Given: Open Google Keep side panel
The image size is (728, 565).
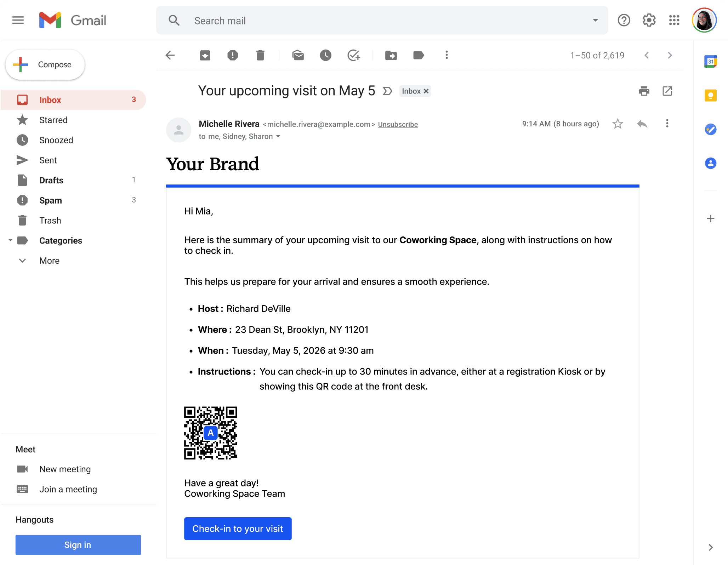Looking at the screenshot, I should click(x=710, y=96).
